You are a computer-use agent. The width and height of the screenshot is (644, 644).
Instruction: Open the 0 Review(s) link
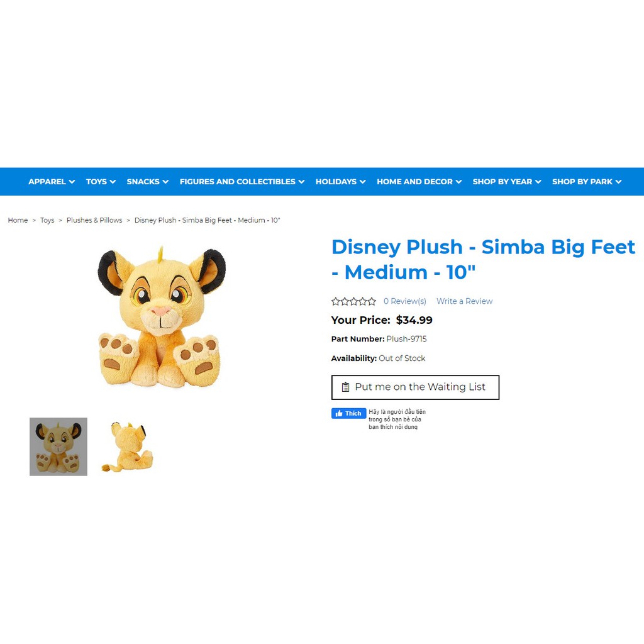click(x=404, y=301)
